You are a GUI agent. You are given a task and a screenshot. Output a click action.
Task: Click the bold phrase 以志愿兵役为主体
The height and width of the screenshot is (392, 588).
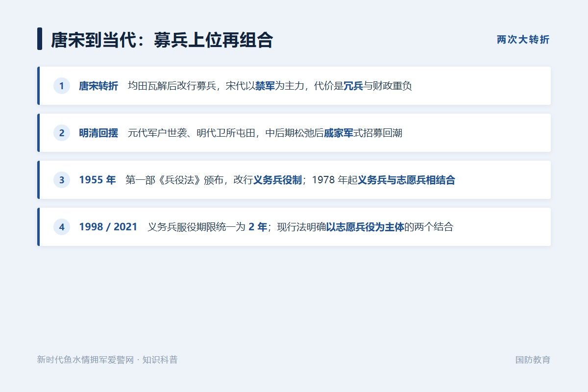(365, 227)
